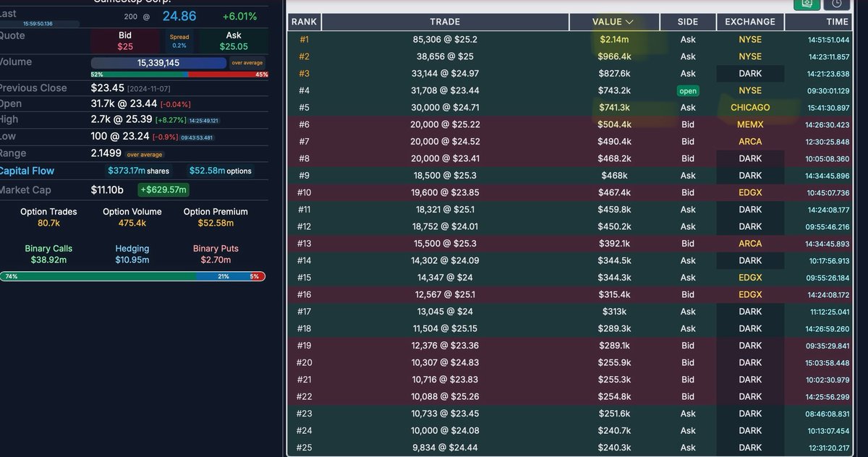This screenshot has width=868, height=457.
Task: Click the $827.6k value cell
Action: coord(614,74)
